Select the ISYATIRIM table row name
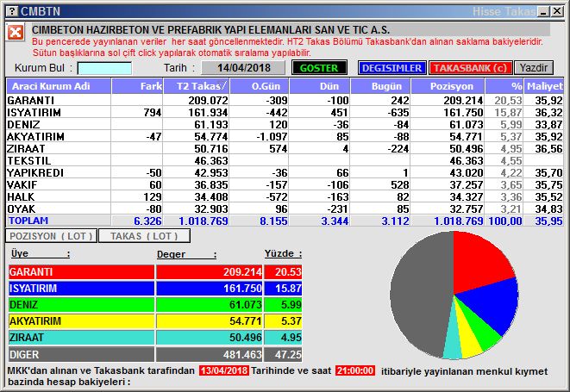The width and height of the screenshot is (570, 392). click(34, 112)
